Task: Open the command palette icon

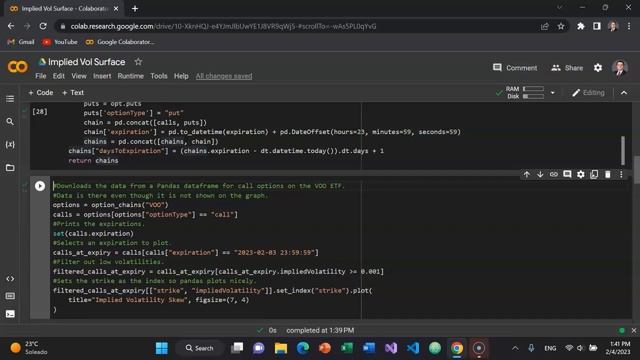Action: click(10, 296)
